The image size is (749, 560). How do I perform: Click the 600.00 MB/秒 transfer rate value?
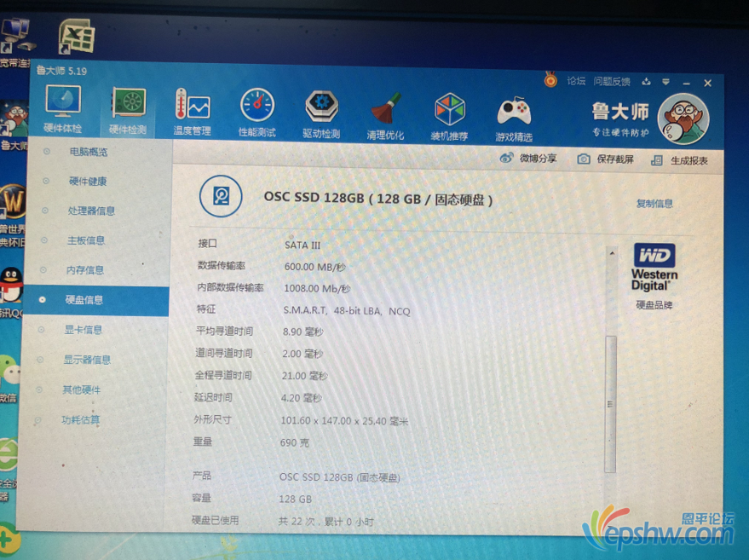pyautogui.click(x=314, y=267)
